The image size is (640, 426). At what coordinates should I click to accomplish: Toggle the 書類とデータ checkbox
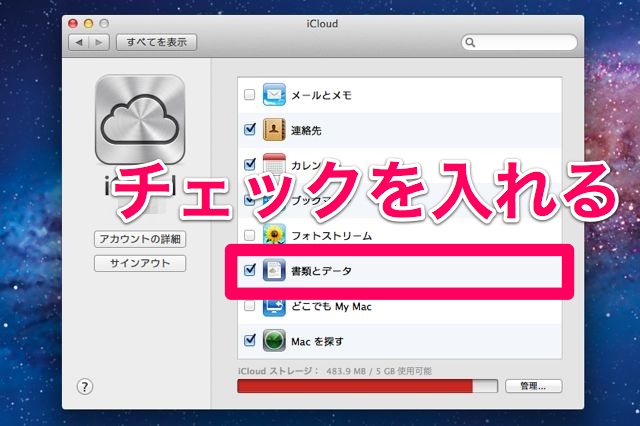tap(249, 270)
